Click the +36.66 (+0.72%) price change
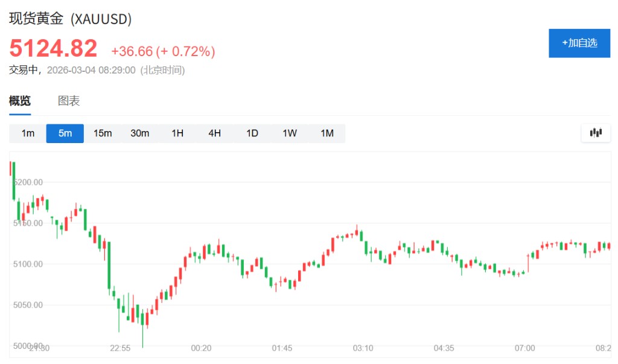This screenshot has height=364, width=618. pyautogui.click(x=163, y=51)
